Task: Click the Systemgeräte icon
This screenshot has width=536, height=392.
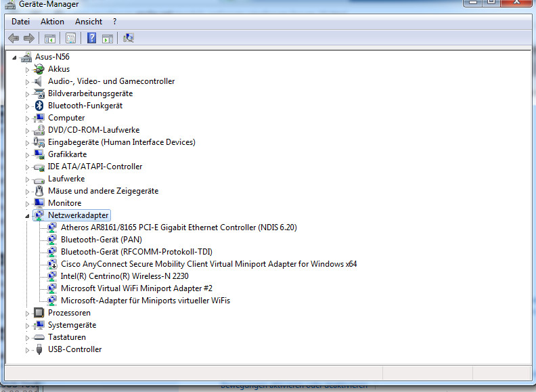Action: click(39, 325)
